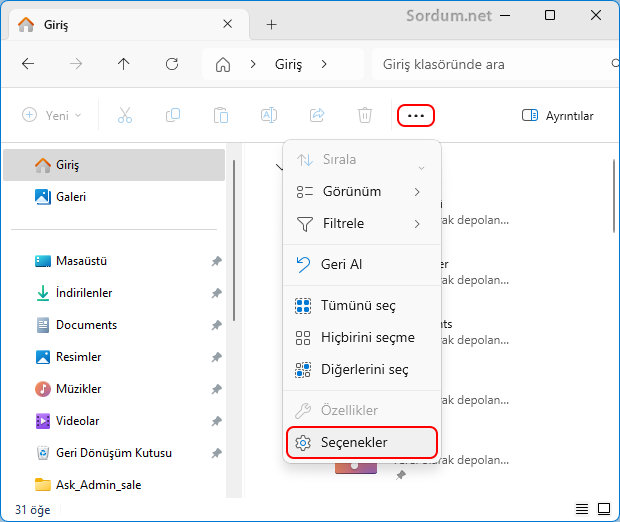Choose Özellikler properties menu entry
The height and width of the screenshot is (522, 620).
(362, 410)
